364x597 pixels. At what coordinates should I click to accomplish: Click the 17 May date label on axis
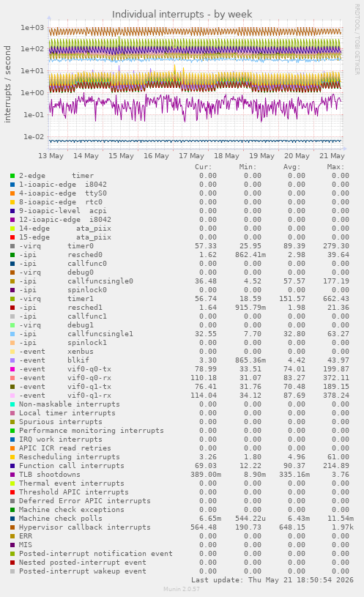point(191,156)
